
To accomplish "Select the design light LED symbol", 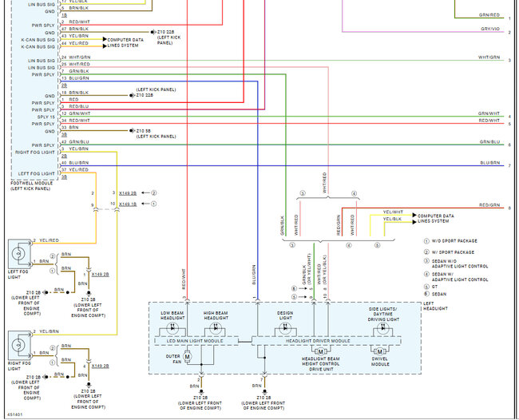I will click(285, 328).
